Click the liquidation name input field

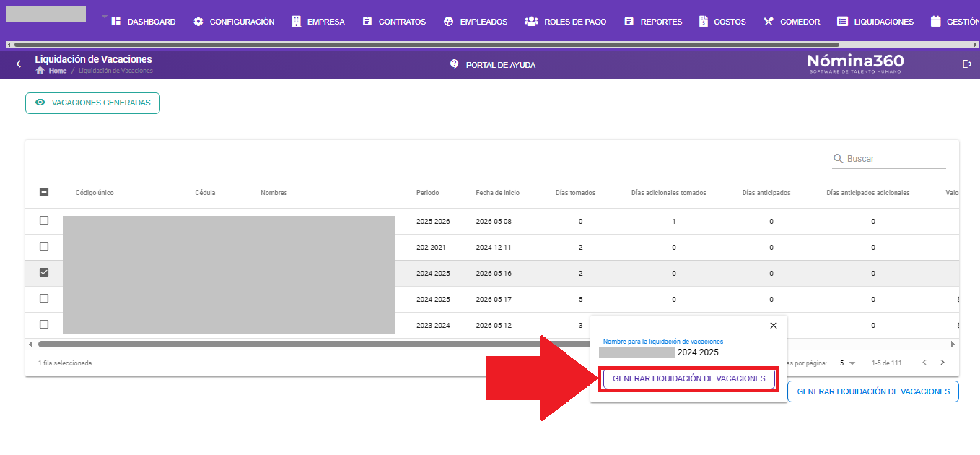pos(681,352)
